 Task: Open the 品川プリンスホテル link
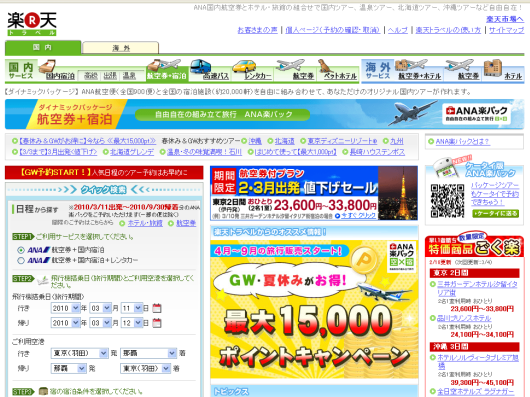pos(464,318)
